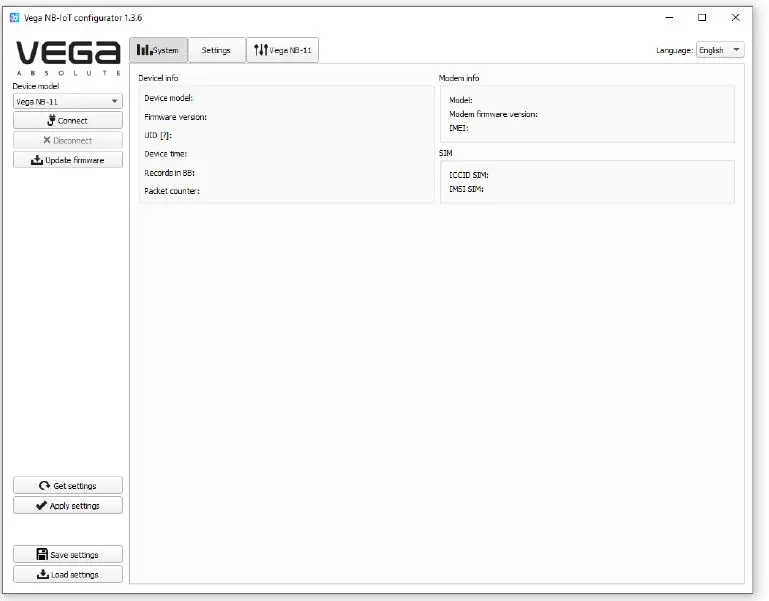Click the Connect button
This screenshot has height=601, width=769.
tap(68, 120)
